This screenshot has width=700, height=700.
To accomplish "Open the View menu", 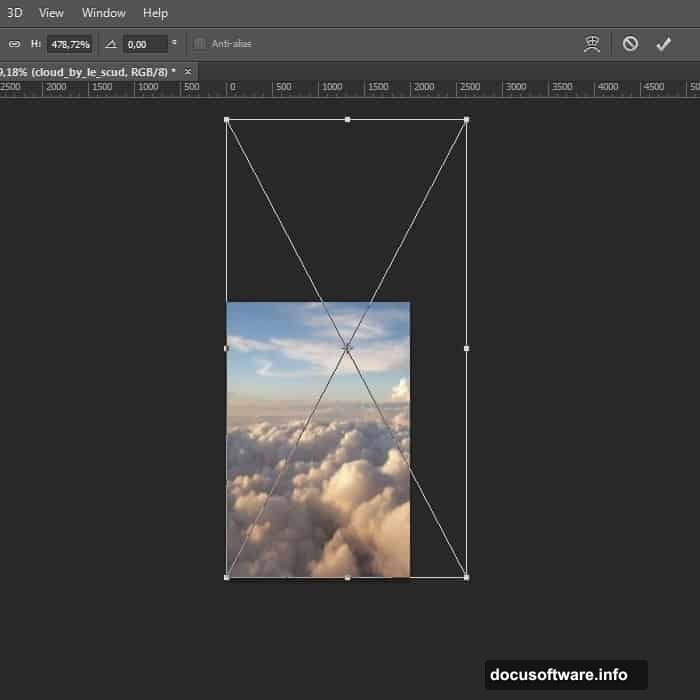I will click(51, 13).
